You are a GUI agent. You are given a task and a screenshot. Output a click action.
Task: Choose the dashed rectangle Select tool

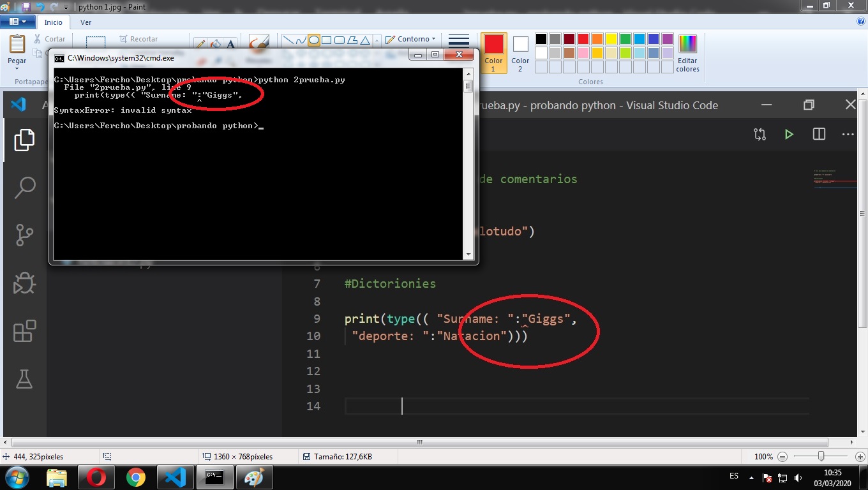tap(96, 41)
